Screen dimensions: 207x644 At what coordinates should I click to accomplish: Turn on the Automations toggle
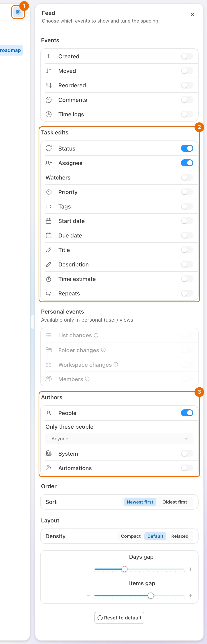[187, 468]
